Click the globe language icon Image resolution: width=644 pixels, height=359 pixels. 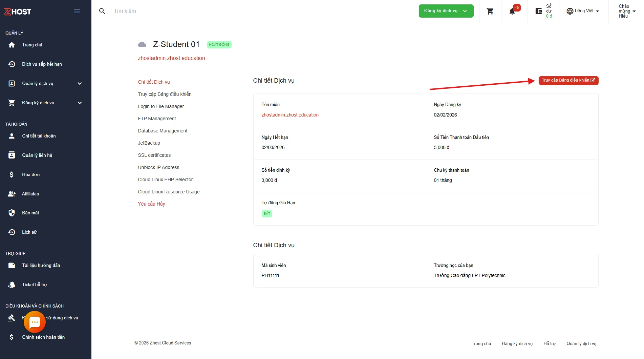[570, 11]
